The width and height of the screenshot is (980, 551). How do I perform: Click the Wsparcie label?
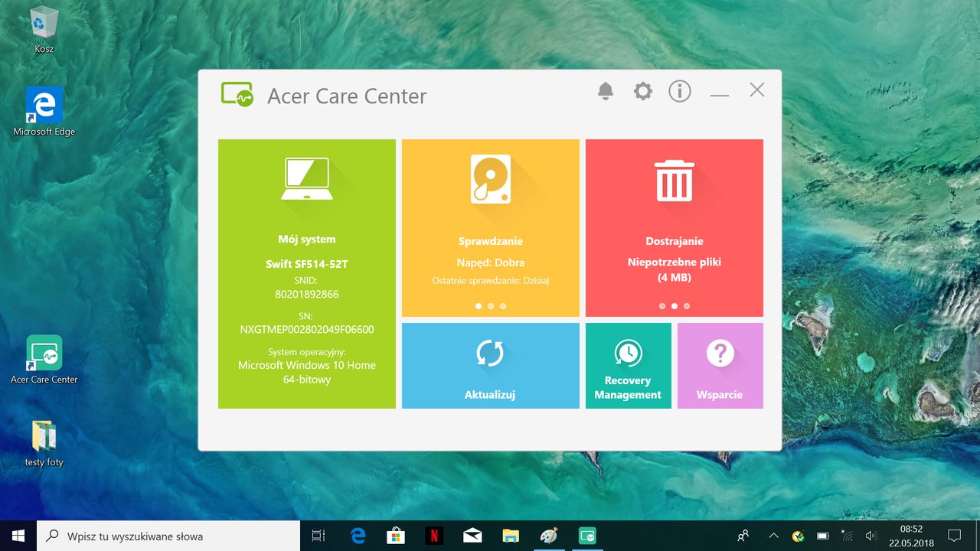pyautogui.click(x=720, y=395)
